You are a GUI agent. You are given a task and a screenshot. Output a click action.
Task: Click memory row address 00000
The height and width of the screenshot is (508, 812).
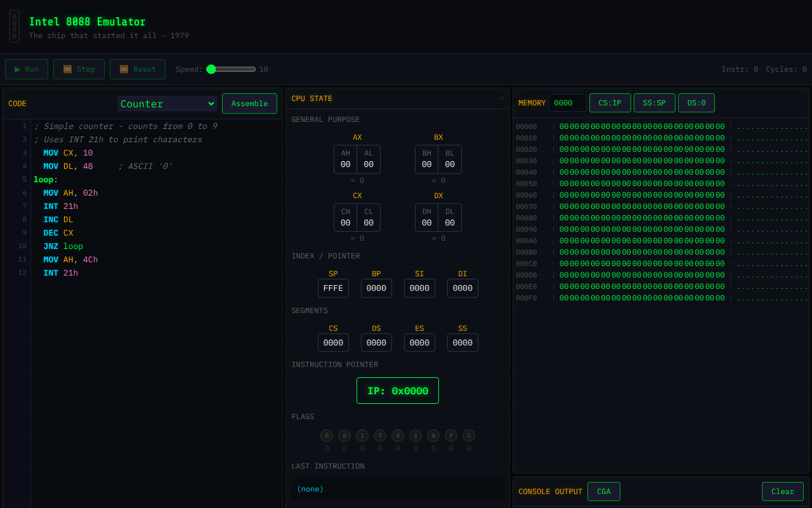point(527,126)
